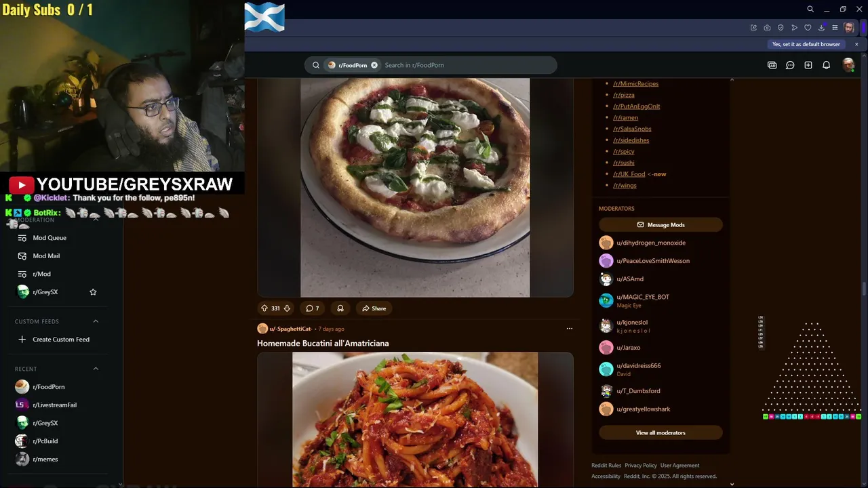Open moderator u/davidreiss666 profile

tap(639, 366)
